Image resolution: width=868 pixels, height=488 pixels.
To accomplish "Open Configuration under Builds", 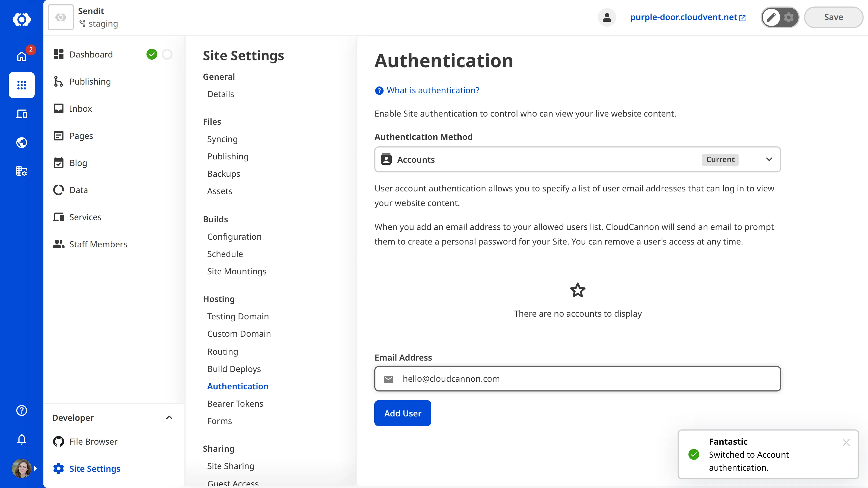I will click(x=234, y=237).
